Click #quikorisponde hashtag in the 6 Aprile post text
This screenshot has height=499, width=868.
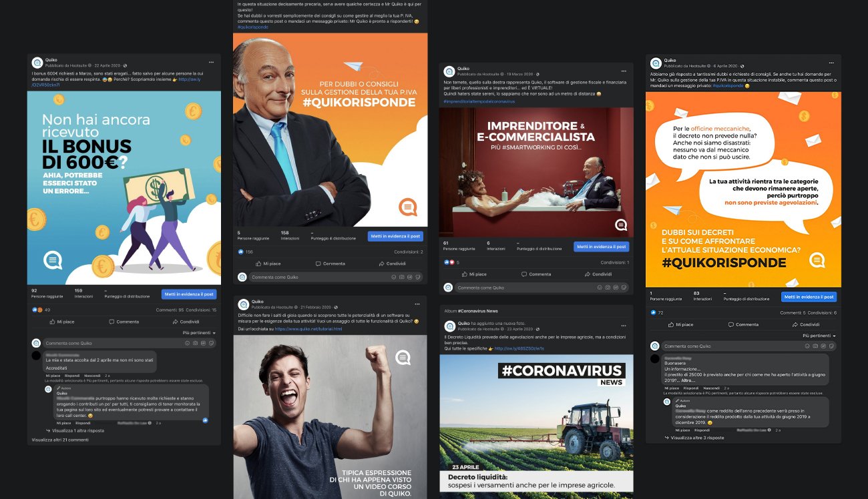[x=728, y=86]
